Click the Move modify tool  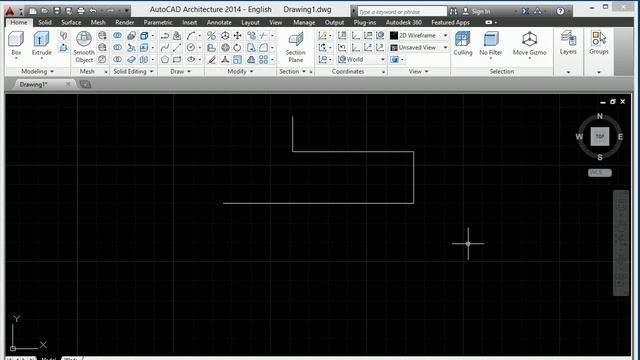[237, 36]
